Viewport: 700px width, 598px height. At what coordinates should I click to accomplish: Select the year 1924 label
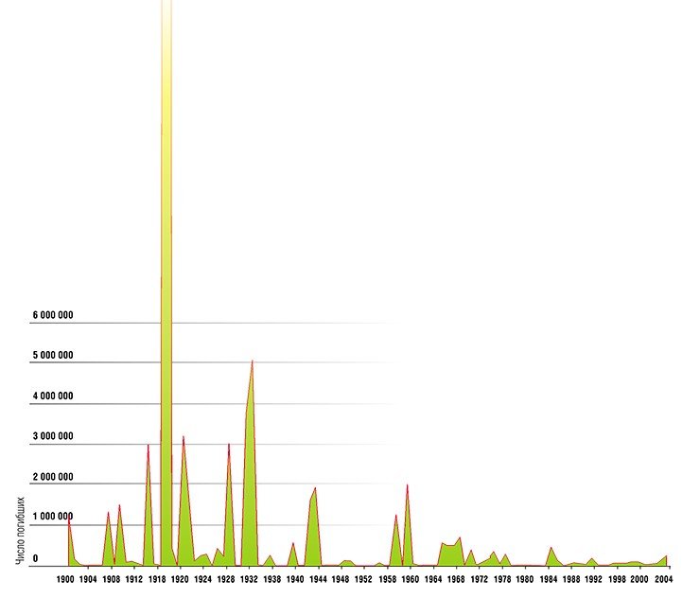click(203, 580)
